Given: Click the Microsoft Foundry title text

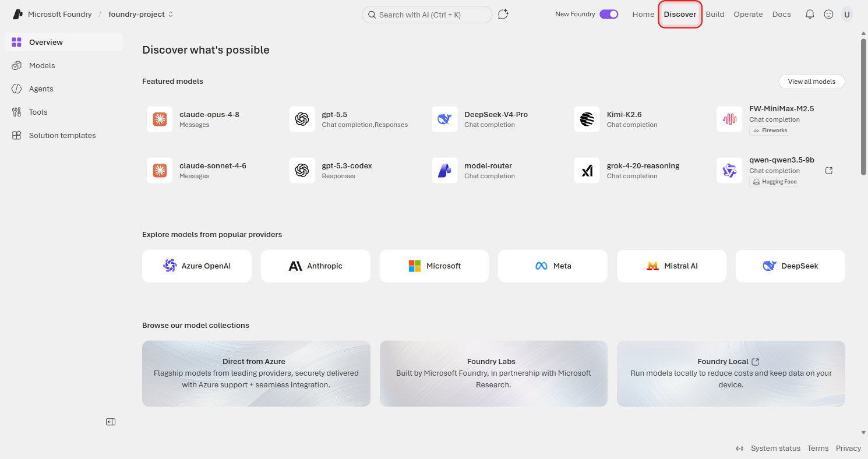Looking at the screenshot, I should (61, 15).
